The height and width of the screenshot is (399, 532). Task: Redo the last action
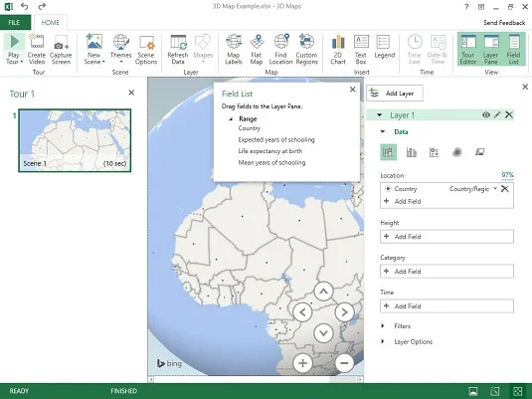tap(42, 6)
